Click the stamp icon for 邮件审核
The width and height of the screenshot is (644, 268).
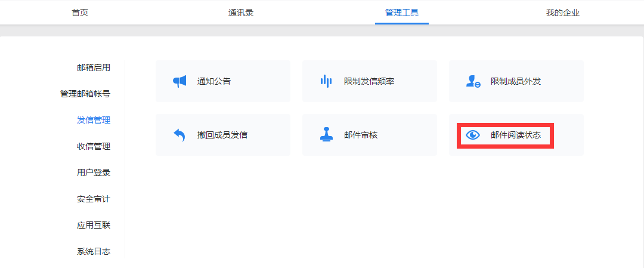pos(326,135)
